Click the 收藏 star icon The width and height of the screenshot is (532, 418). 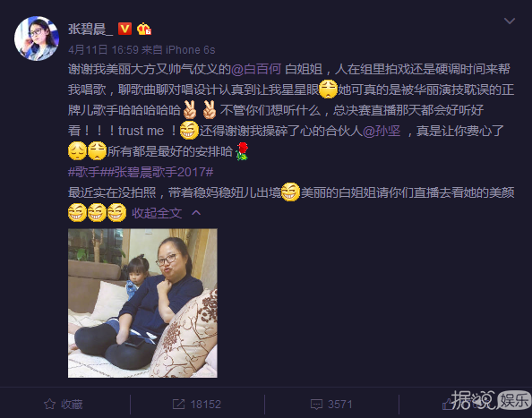point(49,404)
